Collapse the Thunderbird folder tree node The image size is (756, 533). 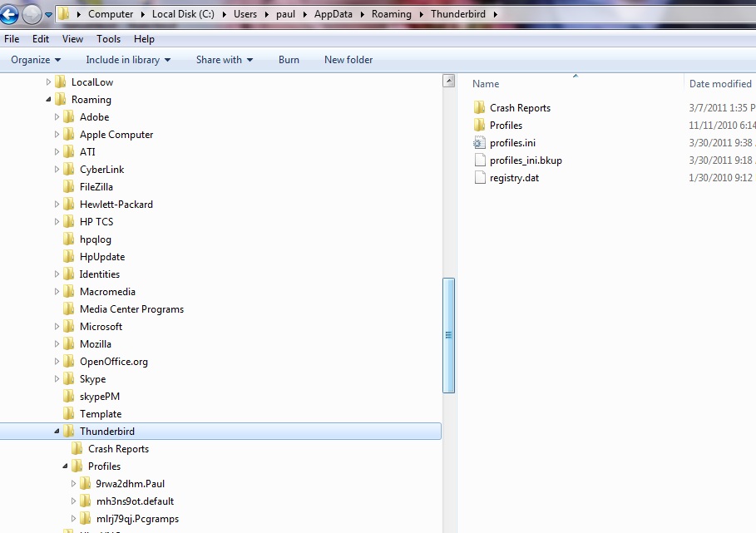57,432
